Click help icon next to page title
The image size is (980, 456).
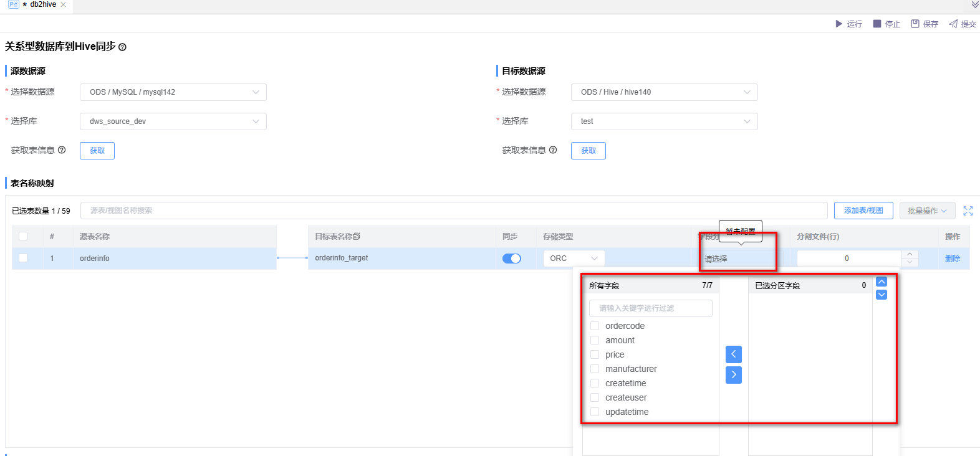coord(122,47)
